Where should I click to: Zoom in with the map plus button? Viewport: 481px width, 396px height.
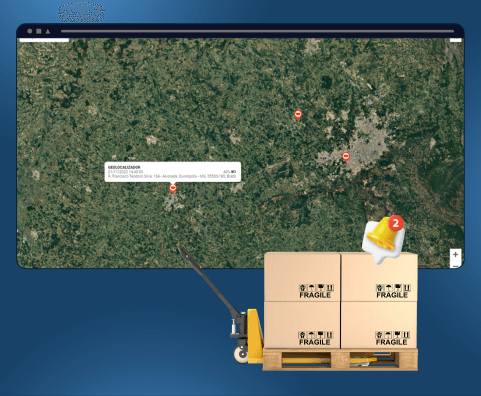pos(455,255)
